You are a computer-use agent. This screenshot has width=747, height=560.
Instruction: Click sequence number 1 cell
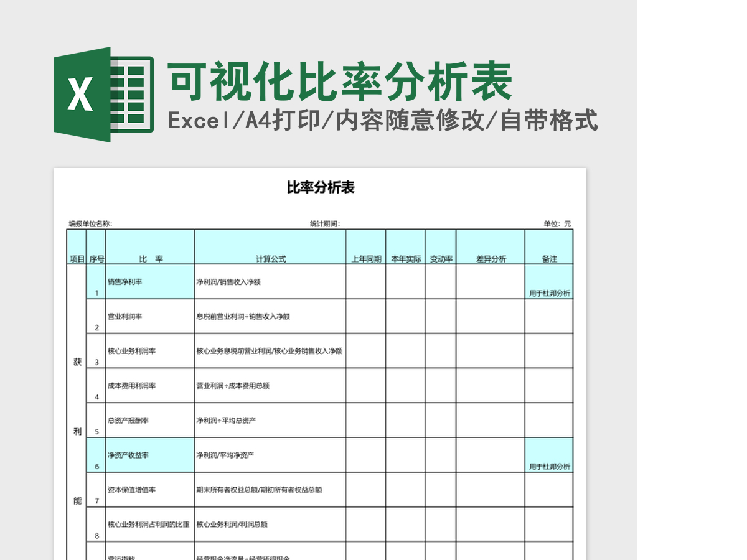point(96,282)
